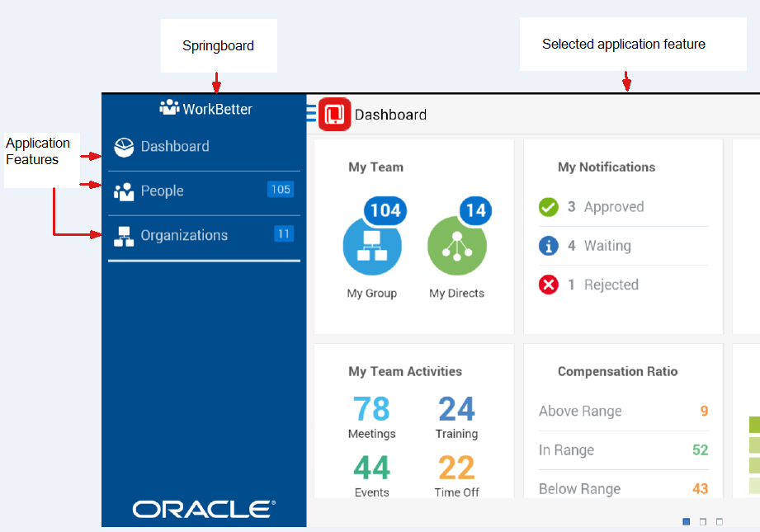The height and width of the screenshot is (532, 760).
Task: Click the My Notifications heading
Action: pos(607,167)
